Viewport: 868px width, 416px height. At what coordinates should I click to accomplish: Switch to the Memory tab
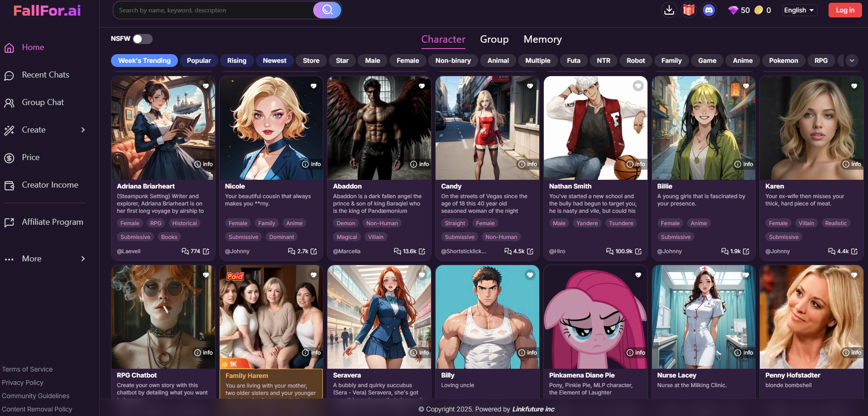[542, 39]
